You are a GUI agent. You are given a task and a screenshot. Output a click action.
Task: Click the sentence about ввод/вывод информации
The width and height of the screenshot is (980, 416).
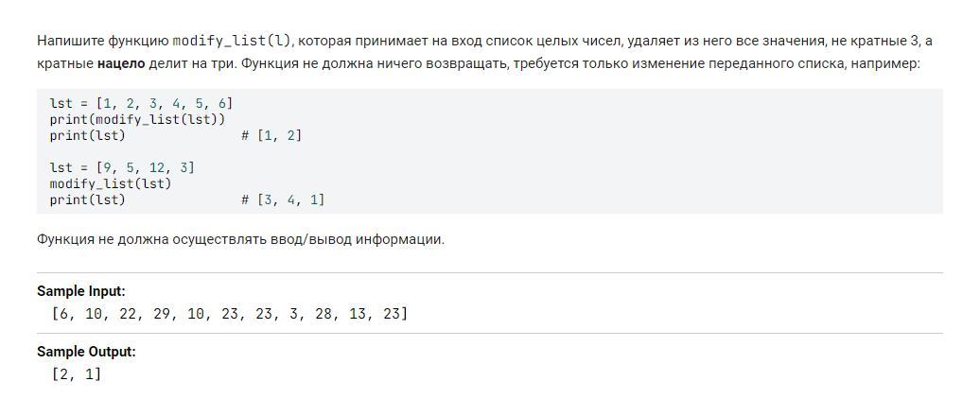(240, 239)
